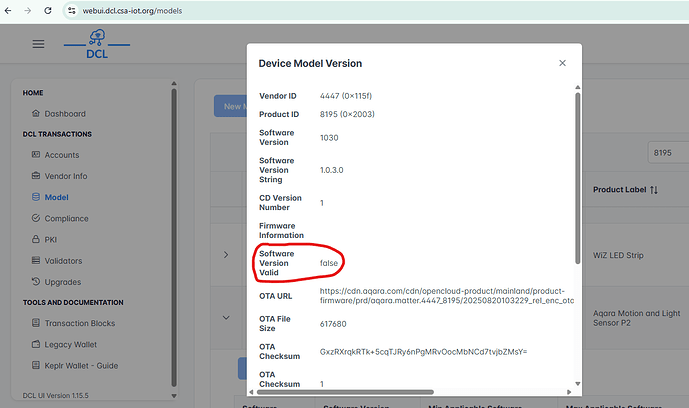Open the Legacy Wallet page
This screenshot has height=408, width=689.
(x=73, y=344)
